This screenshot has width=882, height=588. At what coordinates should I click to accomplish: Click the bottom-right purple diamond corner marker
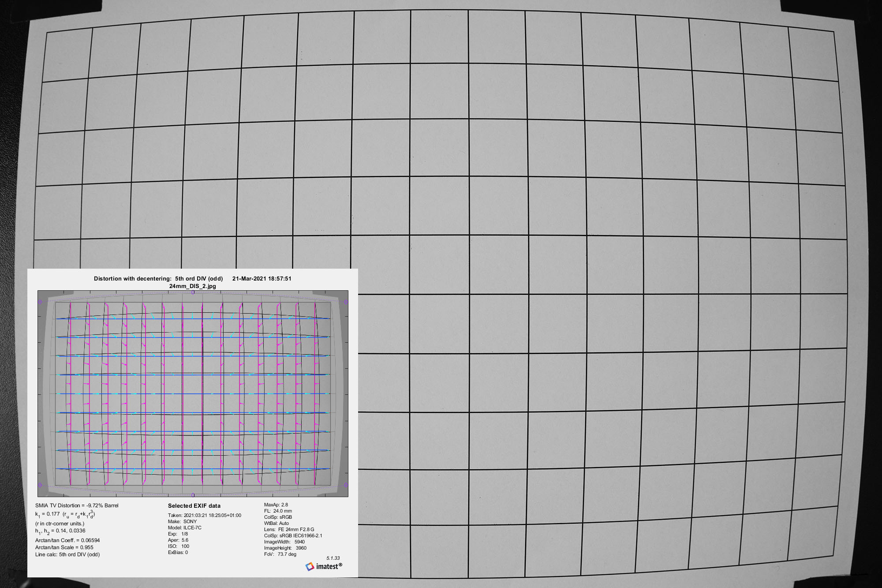tap(346, 485)
